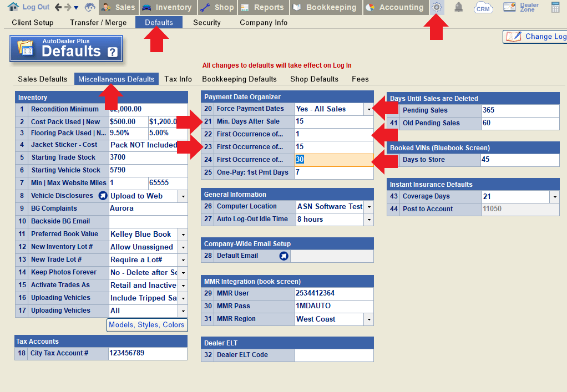567x392 pixels.
Task: Click the Default Email input field
Action: [x=332, y=256]
